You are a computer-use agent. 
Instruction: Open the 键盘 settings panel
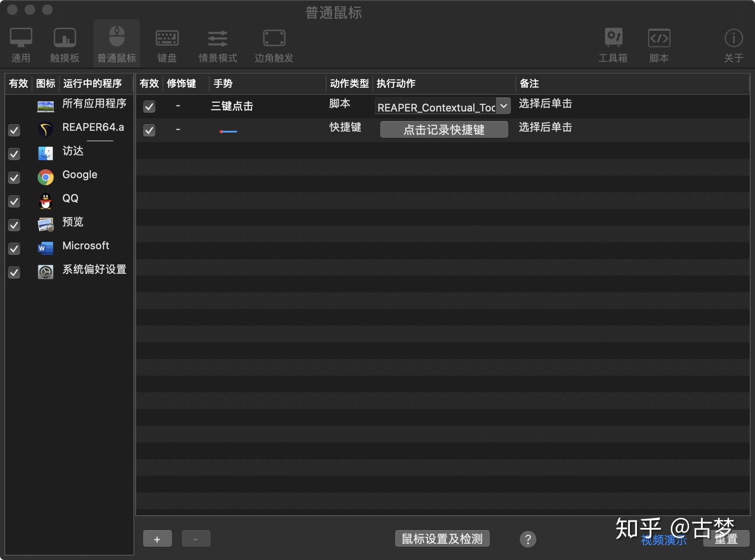tap(167, 43)
